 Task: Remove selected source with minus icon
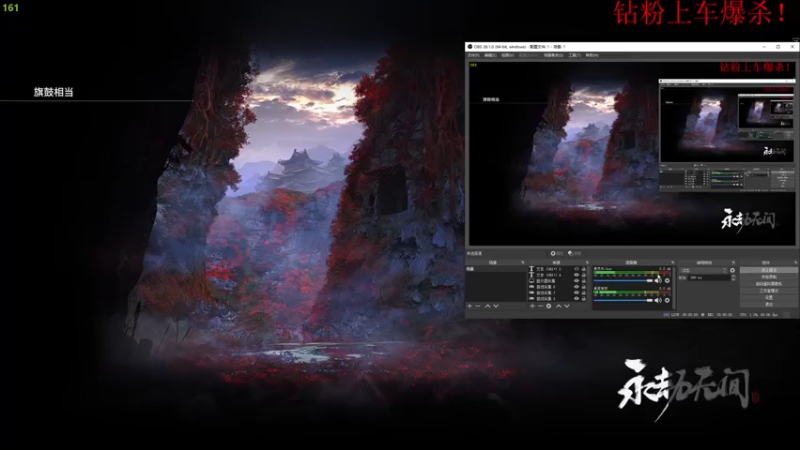coord(540,306)
